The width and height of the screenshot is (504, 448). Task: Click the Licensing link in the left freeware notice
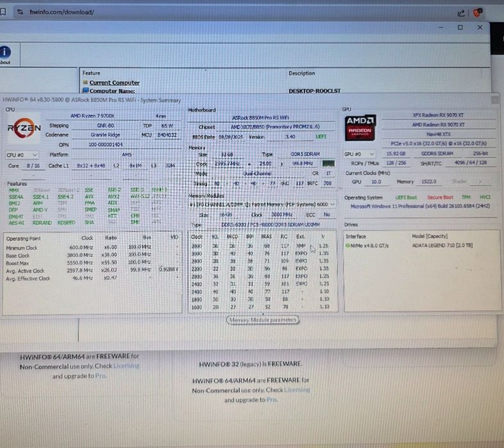pyautogui.click(x=126, y=366)
